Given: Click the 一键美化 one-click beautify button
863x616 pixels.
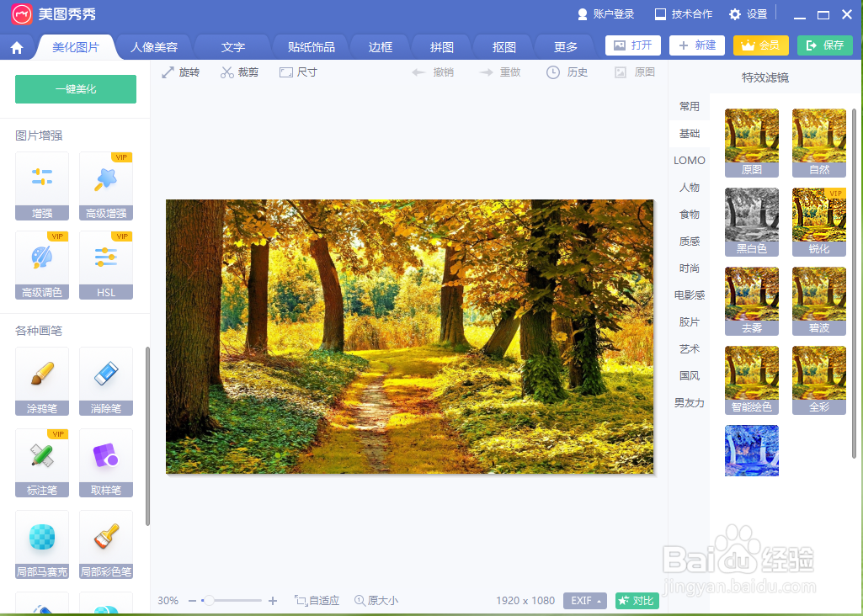Looking at the screenshot, I should pos(76,89).
